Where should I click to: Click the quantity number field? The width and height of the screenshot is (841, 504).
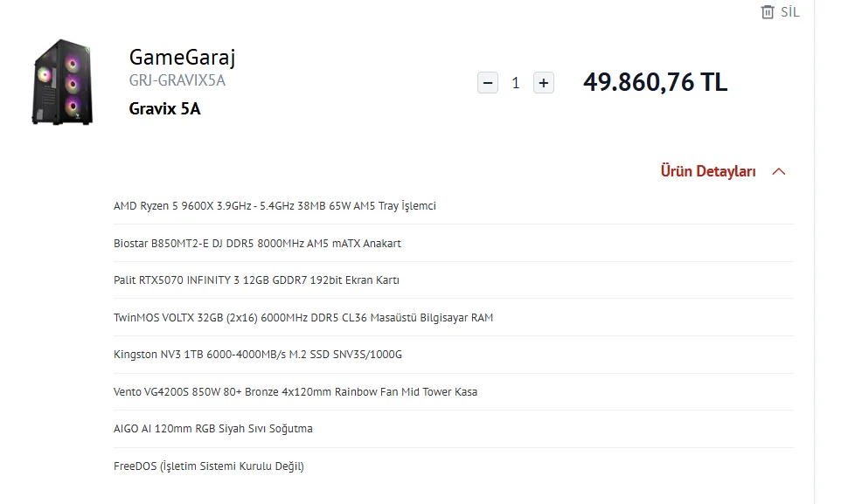[516, 83]
